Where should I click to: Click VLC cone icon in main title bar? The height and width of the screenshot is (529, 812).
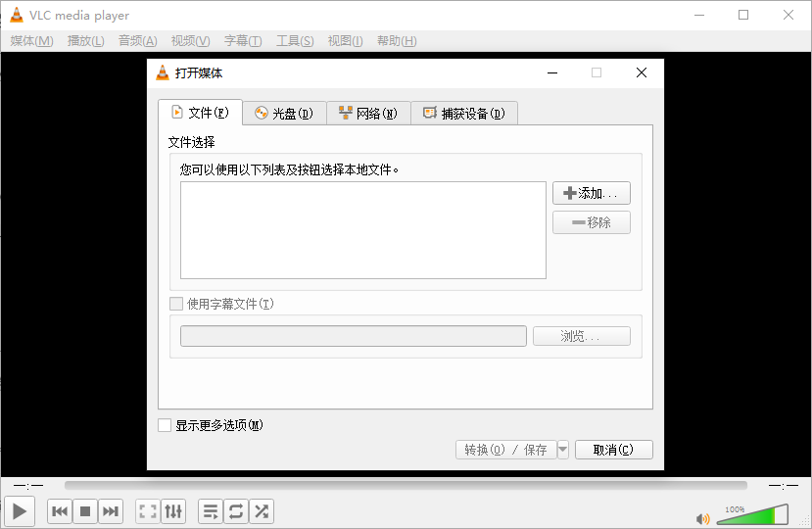[x=17, y=15]
